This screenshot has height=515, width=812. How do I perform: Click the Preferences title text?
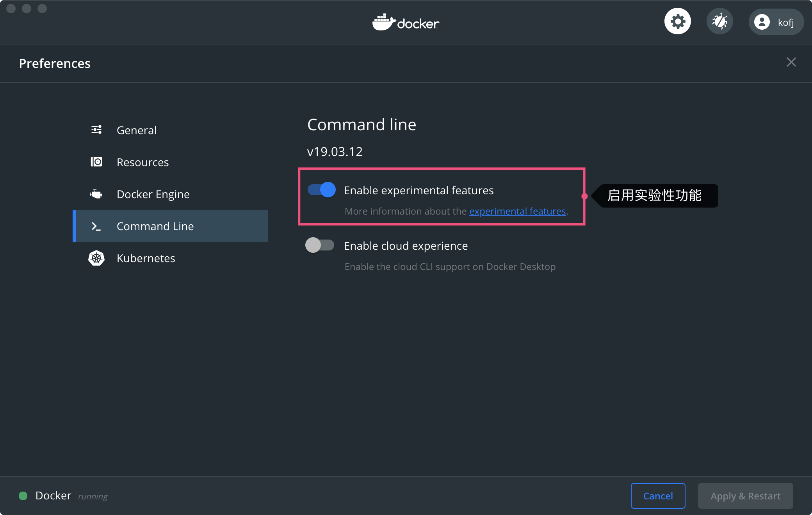tap(55, 63)
